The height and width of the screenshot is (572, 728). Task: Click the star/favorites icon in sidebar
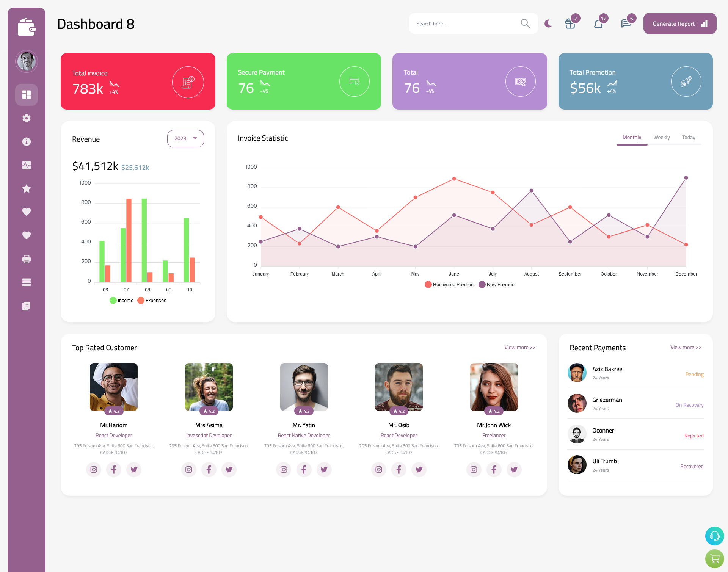click(x=26, y=188)
